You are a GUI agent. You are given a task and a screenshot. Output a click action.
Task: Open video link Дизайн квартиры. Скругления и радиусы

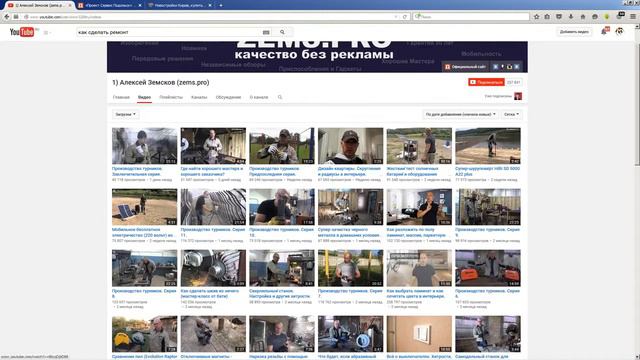pos(349,171)
